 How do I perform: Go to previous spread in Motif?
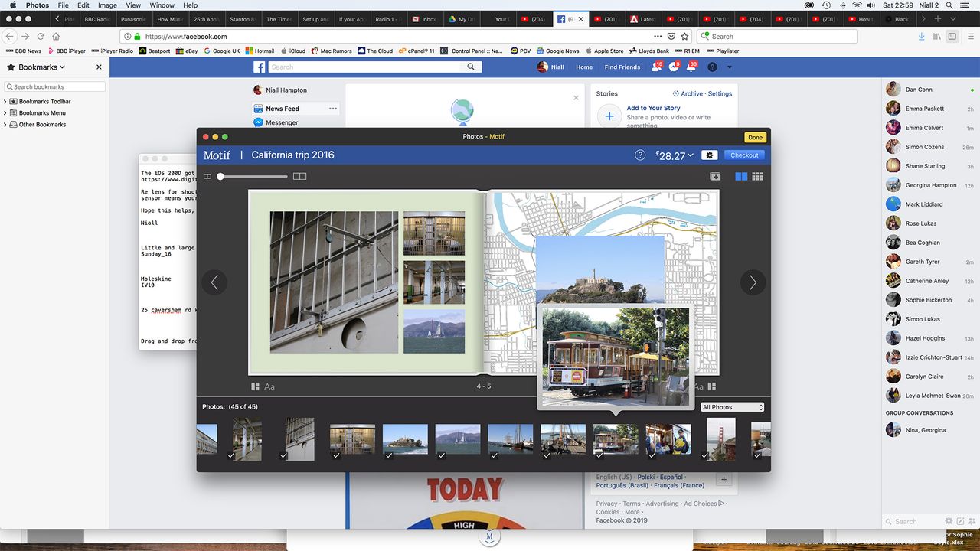pyautogui.click(x=214, y=282)
